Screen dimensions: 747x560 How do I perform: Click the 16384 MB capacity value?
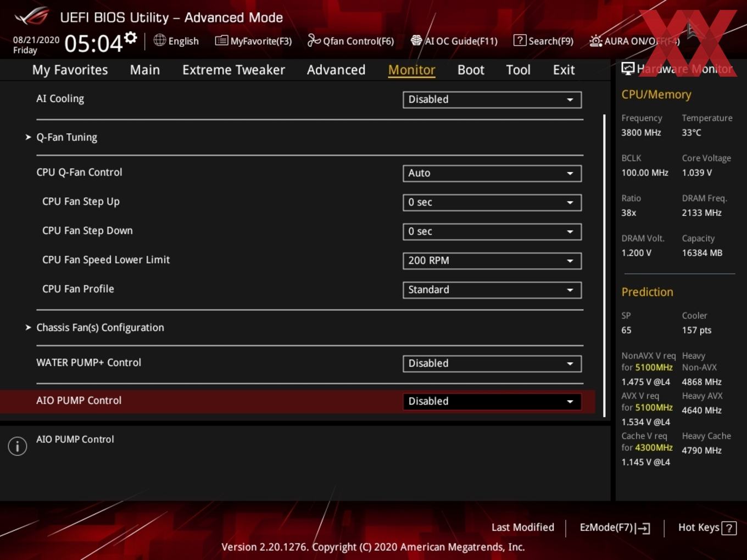point(702,253)
